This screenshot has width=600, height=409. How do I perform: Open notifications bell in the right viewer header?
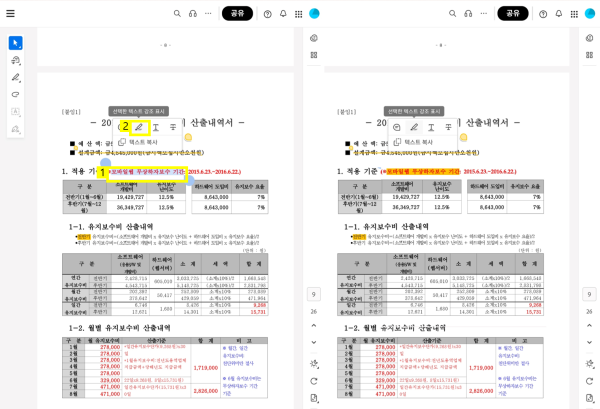pyautogui.click(x=559, y=14)
